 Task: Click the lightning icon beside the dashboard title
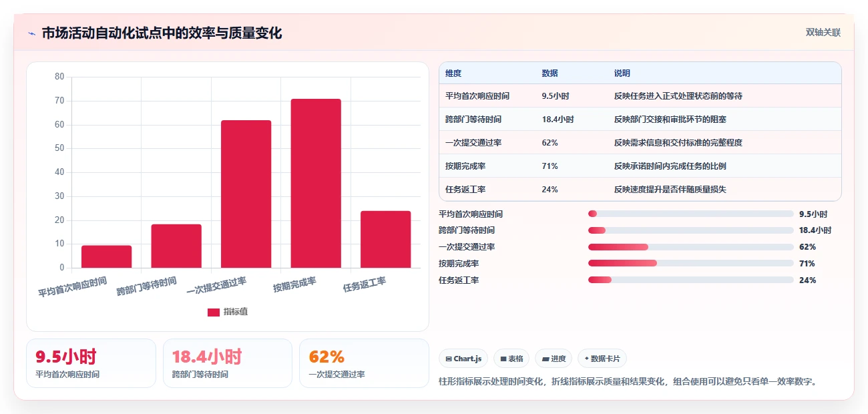tap(31, 33)
